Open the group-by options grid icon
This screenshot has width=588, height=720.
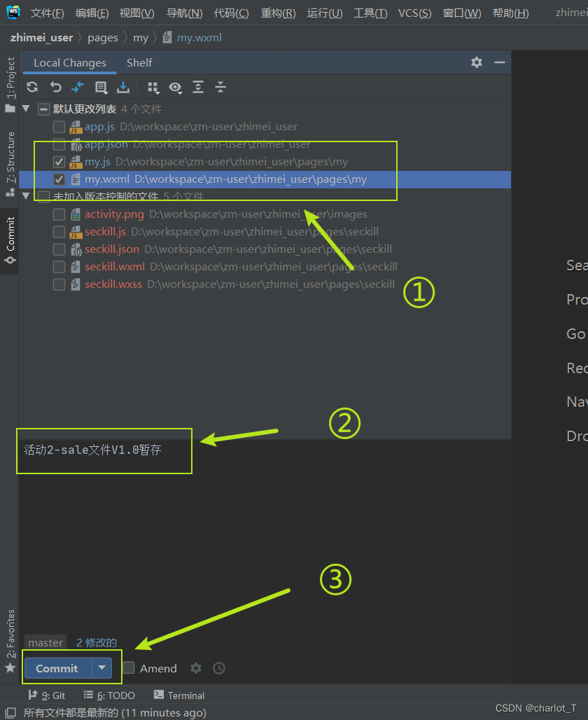click(152, 87)
